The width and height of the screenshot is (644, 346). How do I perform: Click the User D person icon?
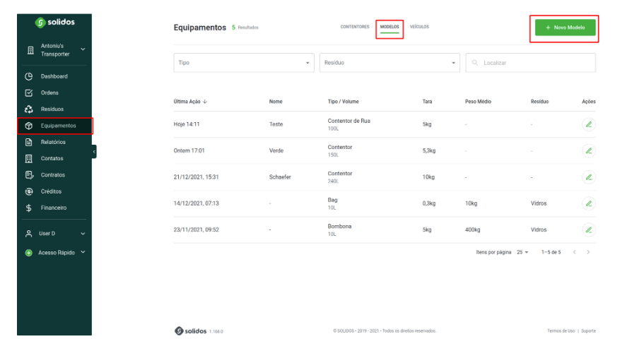tap(29, 234)
